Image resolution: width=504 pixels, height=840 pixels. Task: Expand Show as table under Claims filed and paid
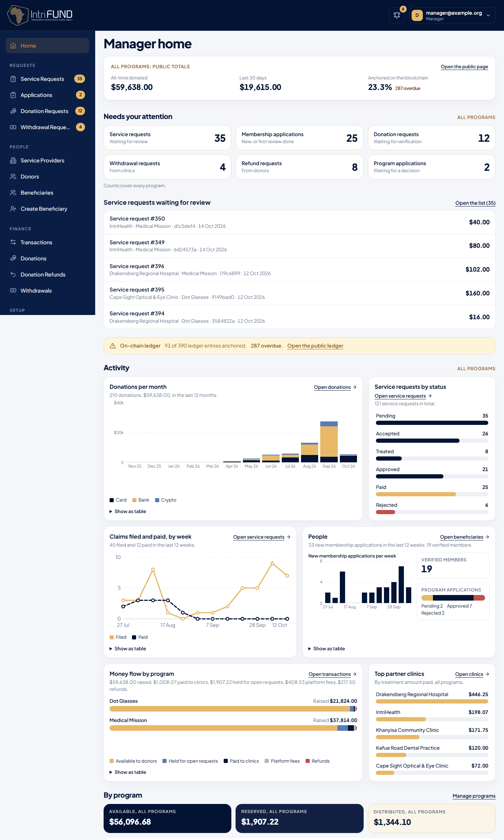pos(128,649)
